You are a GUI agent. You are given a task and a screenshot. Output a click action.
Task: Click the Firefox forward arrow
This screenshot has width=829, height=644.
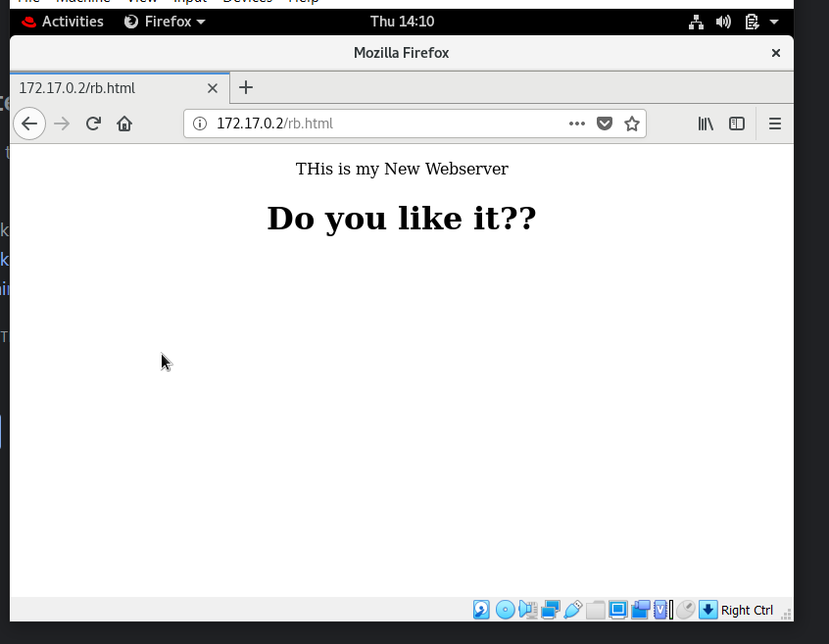[62, 124]
